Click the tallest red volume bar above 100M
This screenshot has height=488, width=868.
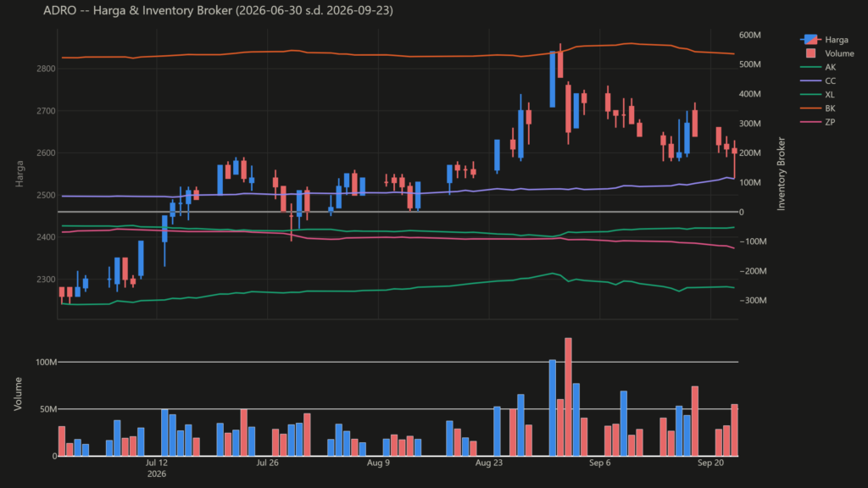[568, 397]
